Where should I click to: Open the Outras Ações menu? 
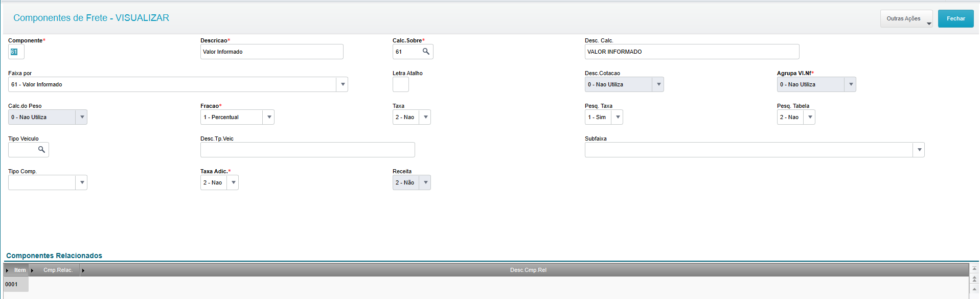pyautogui.click(x=906, y=18)
